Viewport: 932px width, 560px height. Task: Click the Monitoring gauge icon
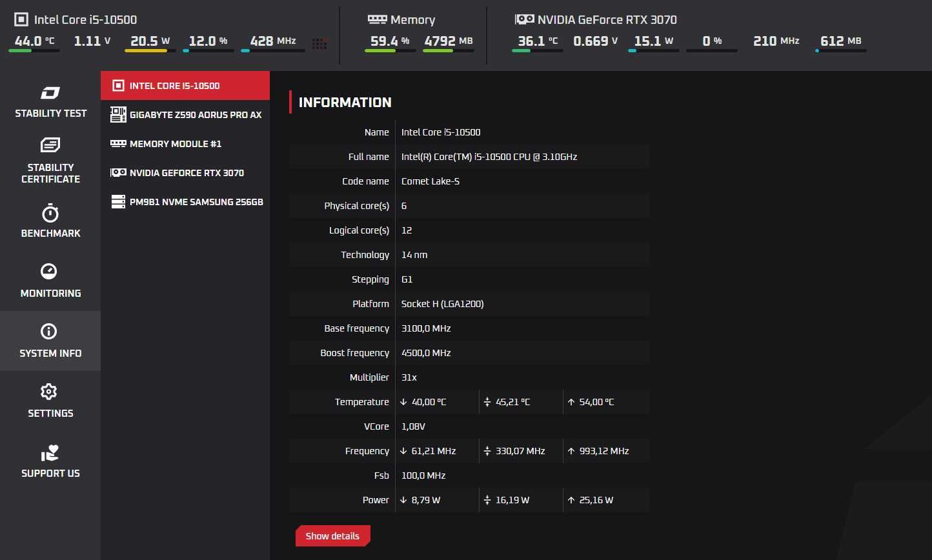[49, 271]
